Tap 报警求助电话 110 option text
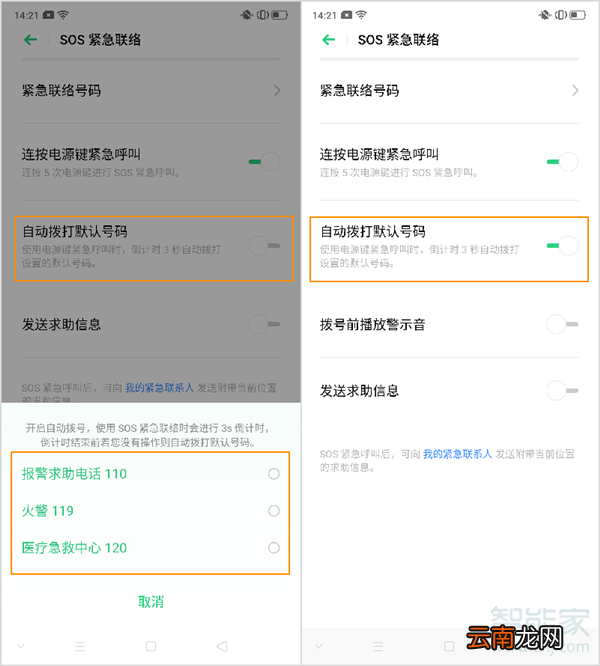This screenshot has width=600, height=666. point(74,474)
